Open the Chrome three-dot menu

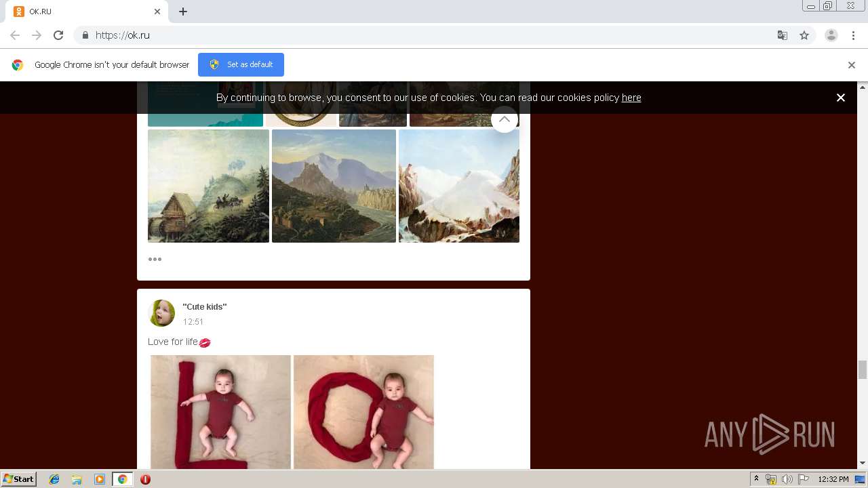853,35
